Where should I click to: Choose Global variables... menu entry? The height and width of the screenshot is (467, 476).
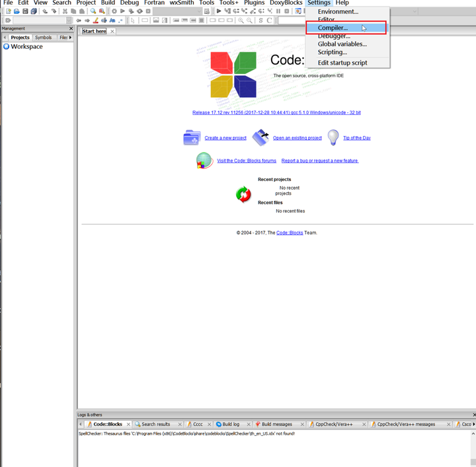point(342,44)
